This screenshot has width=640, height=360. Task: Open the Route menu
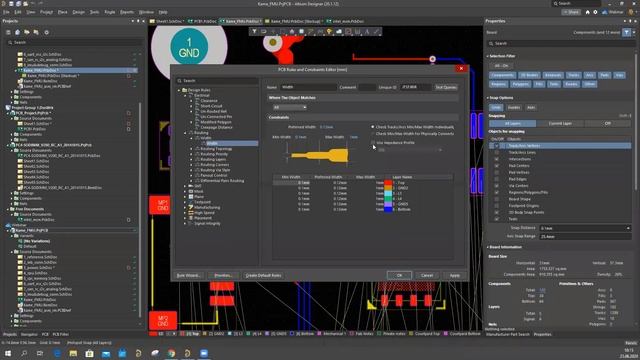point(110,12)
